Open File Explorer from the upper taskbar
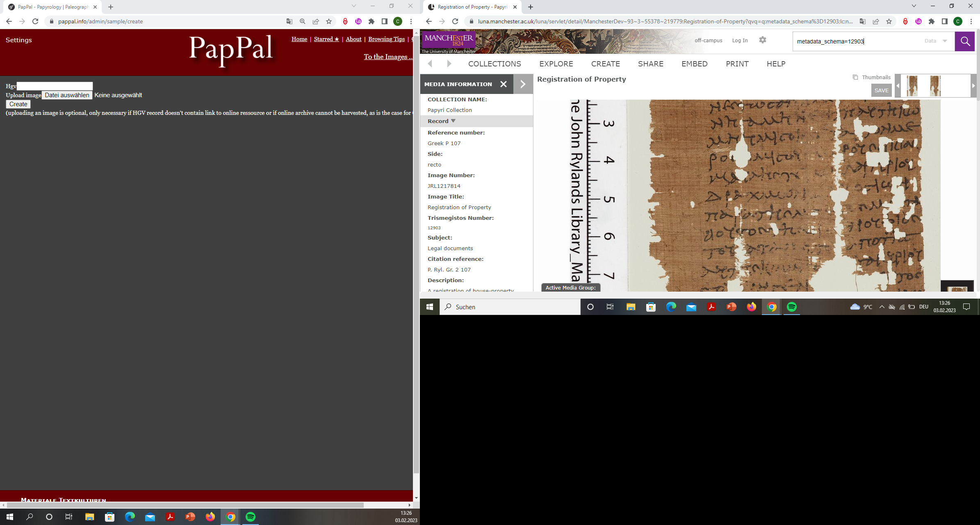The height and width of the screenshot is (525, 980). pyautogui.click(x=631, y=307)
